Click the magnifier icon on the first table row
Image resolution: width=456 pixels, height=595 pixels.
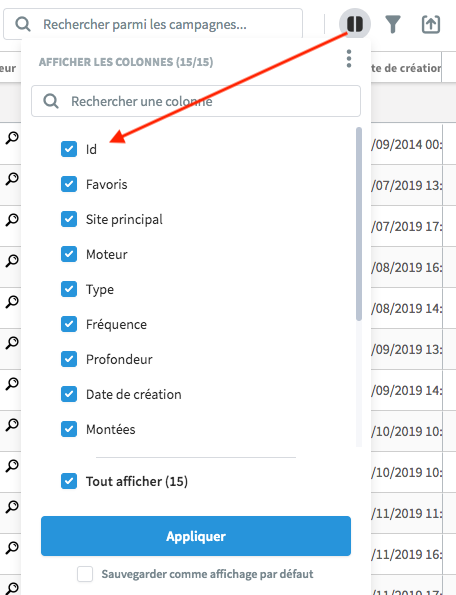[12, 138]
